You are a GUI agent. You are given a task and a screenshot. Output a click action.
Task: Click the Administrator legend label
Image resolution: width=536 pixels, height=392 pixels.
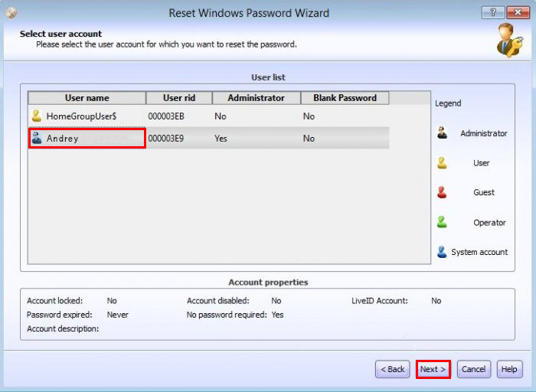(484, 133)
